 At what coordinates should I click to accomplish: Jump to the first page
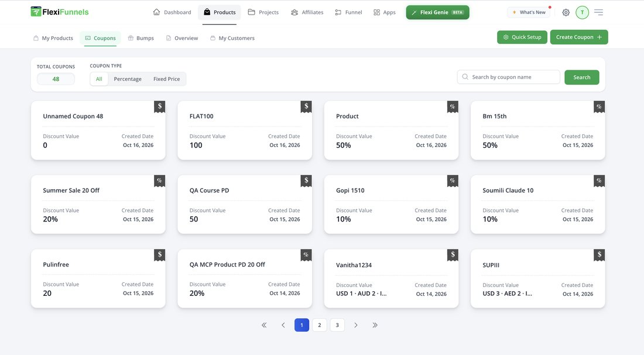pyautogui.click(x=264, y=325)
